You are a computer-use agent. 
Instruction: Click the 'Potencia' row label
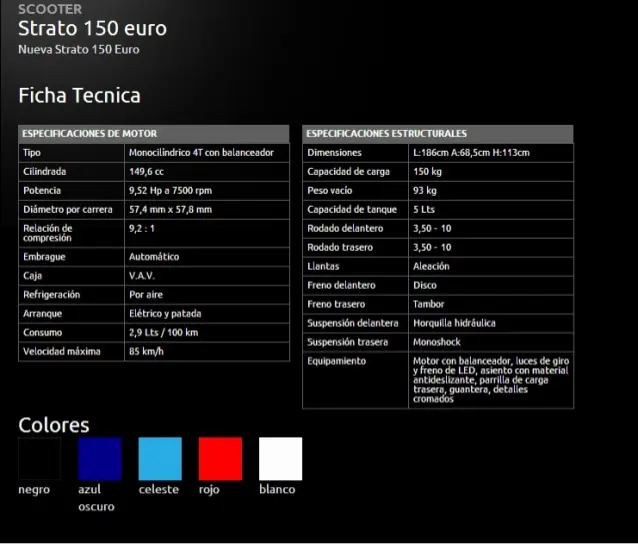click(x=42, y=190)
